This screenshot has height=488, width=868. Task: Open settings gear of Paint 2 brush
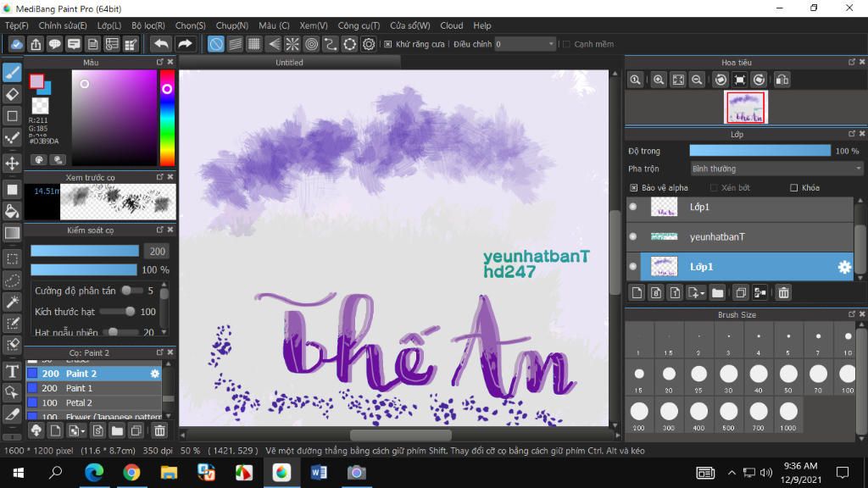(x=155, y=374)
